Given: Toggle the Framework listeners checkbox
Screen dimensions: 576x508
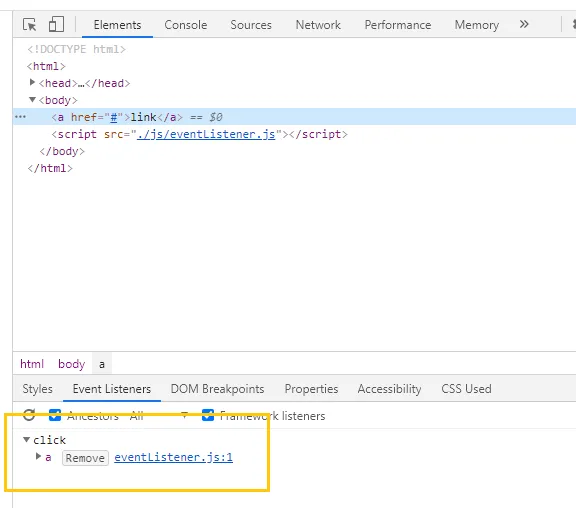Looking at the screenshot, I should pyautogui.click(x=208, y=415).
